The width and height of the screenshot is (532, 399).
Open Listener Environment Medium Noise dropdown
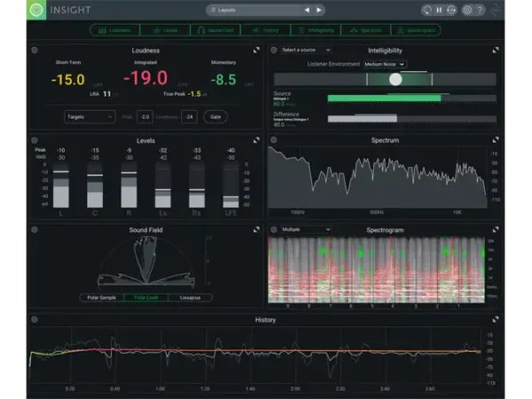click(385, 64)
